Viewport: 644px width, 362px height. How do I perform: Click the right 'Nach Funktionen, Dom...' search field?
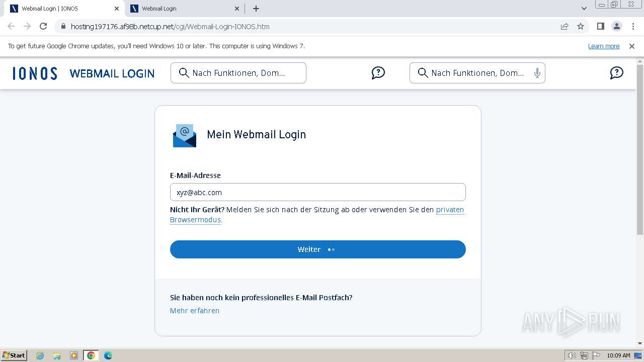[x=477, y=73]
